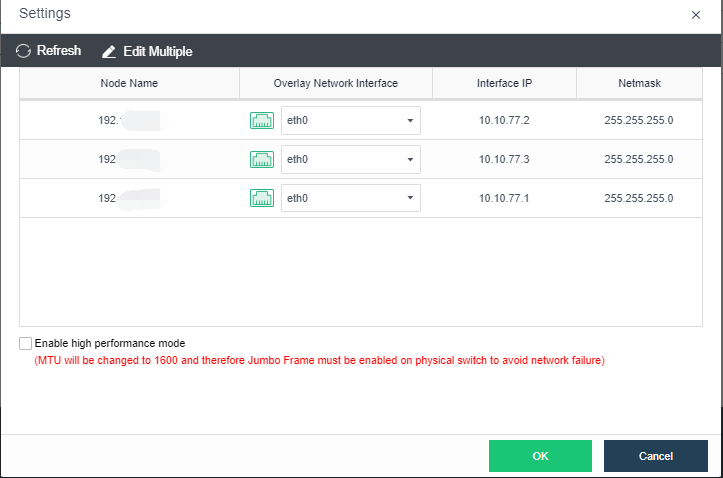723x478 pixels.
Task: Select the Interface IP cell 10.10.77.2
Action: [x=504, y=121]
